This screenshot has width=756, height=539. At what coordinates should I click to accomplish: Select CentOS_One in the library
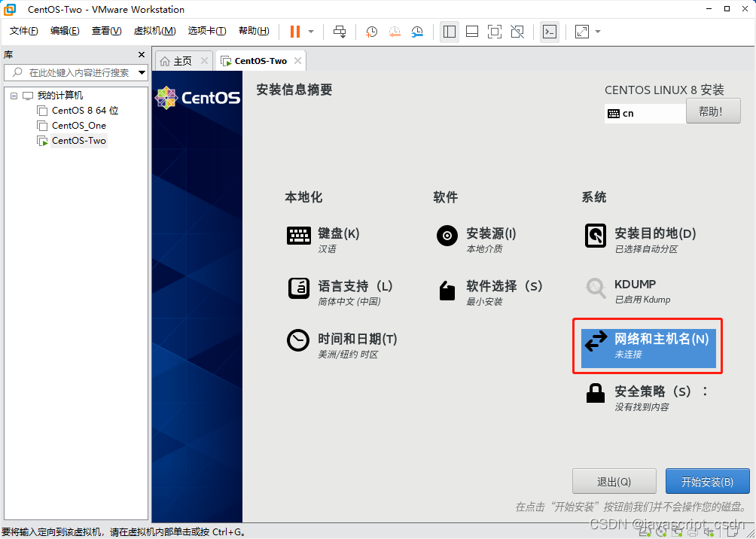78,126
